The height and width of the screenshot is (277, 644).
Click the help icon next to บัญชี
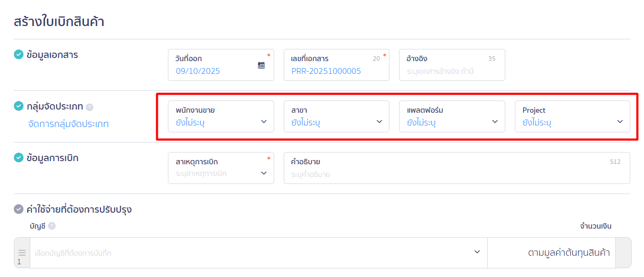[52, 226]
